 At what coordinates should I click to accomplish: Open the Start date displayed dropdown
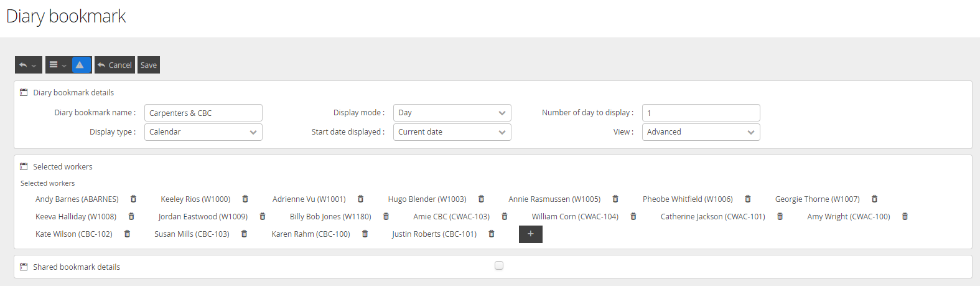452,132
